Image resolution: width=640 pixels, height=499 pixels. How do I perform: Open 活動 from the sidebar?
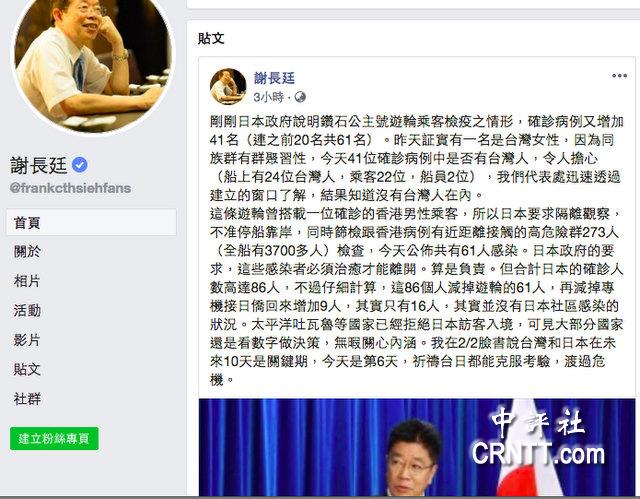[x=27, y=310]
